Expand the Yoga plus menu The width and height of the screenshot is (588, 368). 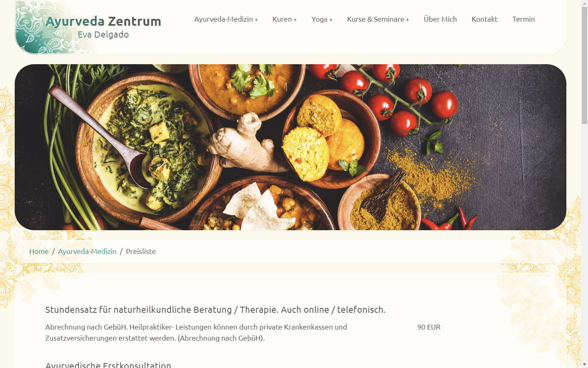tap(322, 19)
